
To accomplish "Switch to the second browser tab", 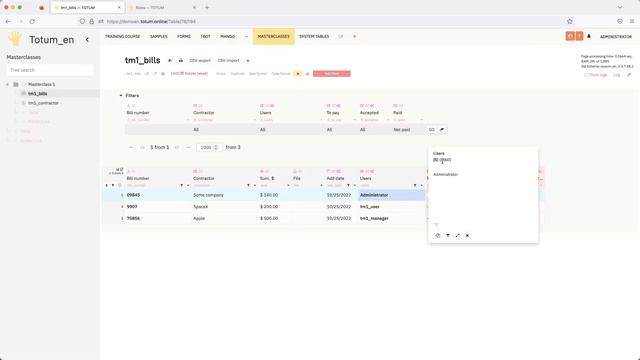I will coord(162,7).
